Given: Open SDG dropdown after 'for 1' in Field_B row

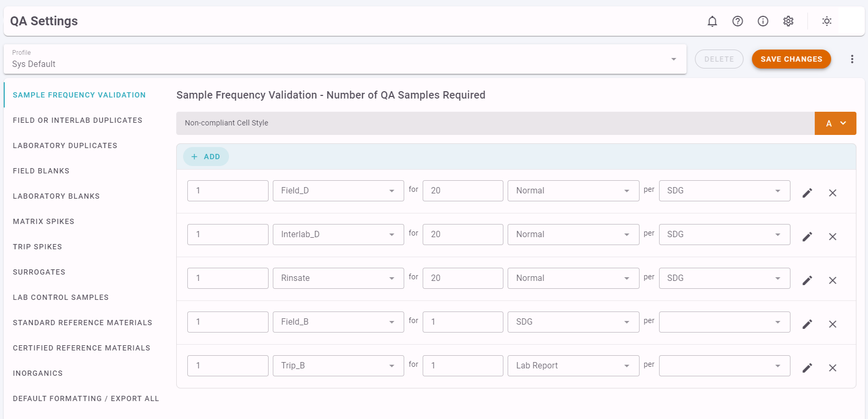Looking at the screenshot, I should 574,322.
